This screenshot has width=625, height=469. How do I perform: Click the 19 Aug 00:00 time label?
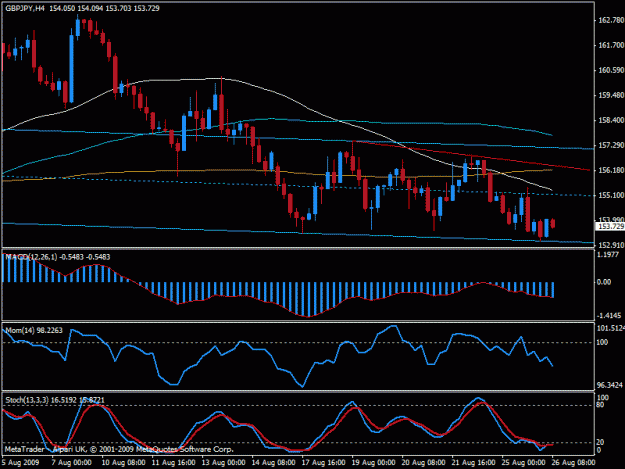pos(373,463)
